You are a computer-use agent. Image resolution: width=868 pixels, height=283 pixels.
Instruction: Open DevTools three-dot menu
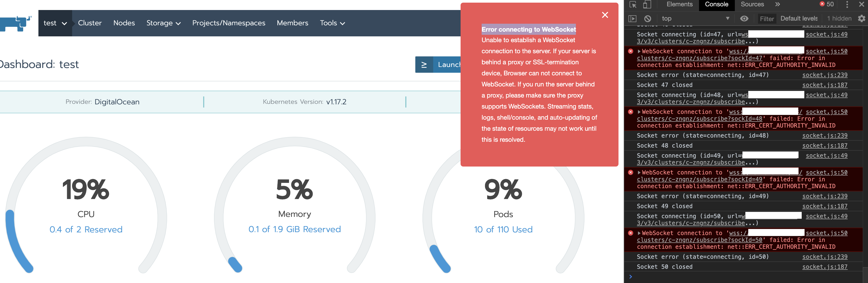(x=847, y=4)
